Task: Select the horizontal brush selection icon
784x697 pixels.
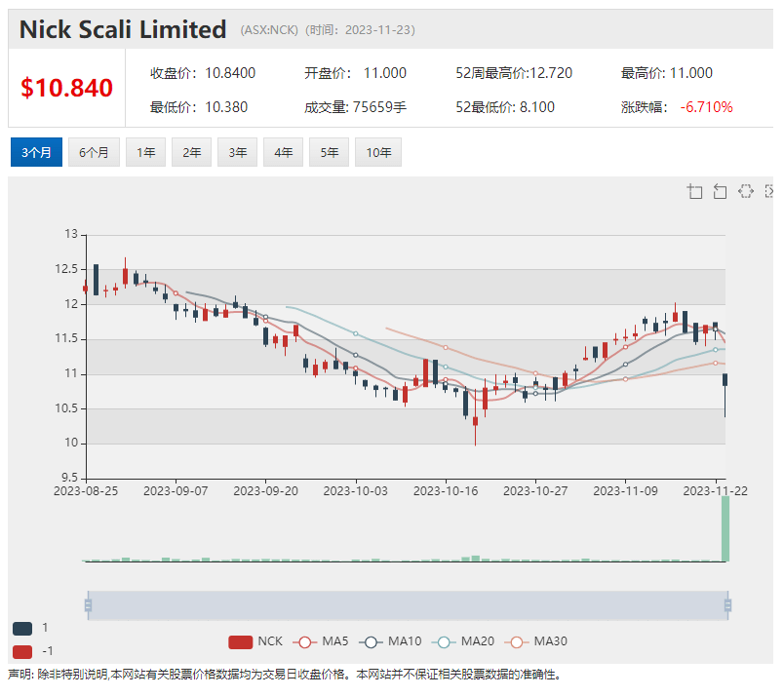Action: (x=746, y=191)
